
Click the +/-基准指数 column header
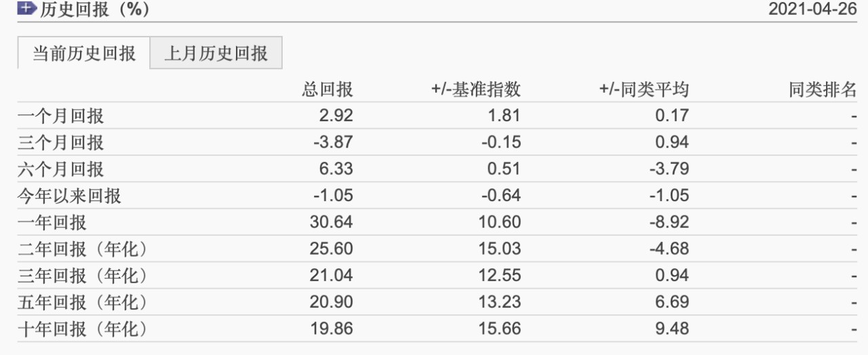476,90
